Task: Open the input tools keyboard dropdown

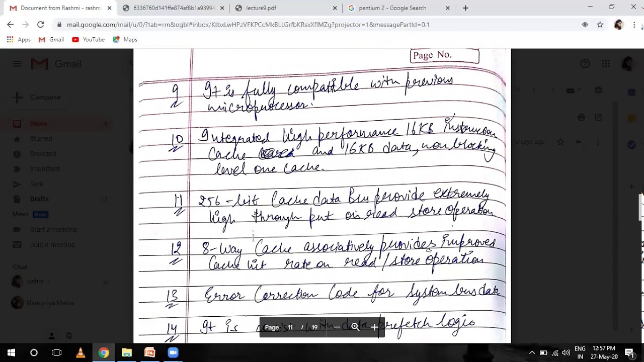Action: (x=573, y=90)
